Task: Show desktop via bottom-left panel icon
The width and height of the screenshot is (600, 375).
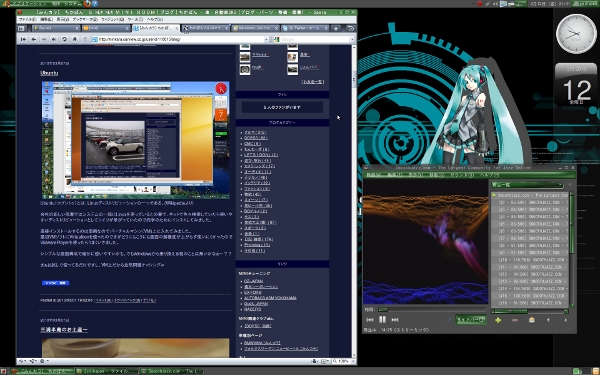Action: tap(4, 371)
